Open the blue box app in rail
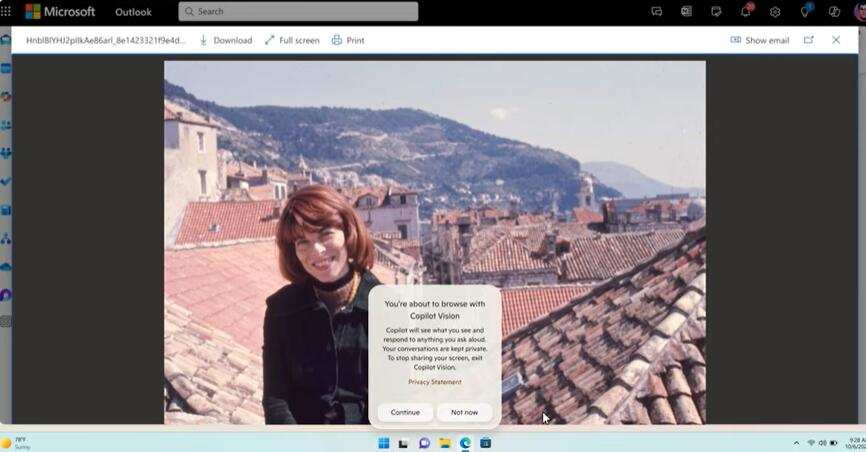The image size is (866, 452). click(x=6, y=210)
